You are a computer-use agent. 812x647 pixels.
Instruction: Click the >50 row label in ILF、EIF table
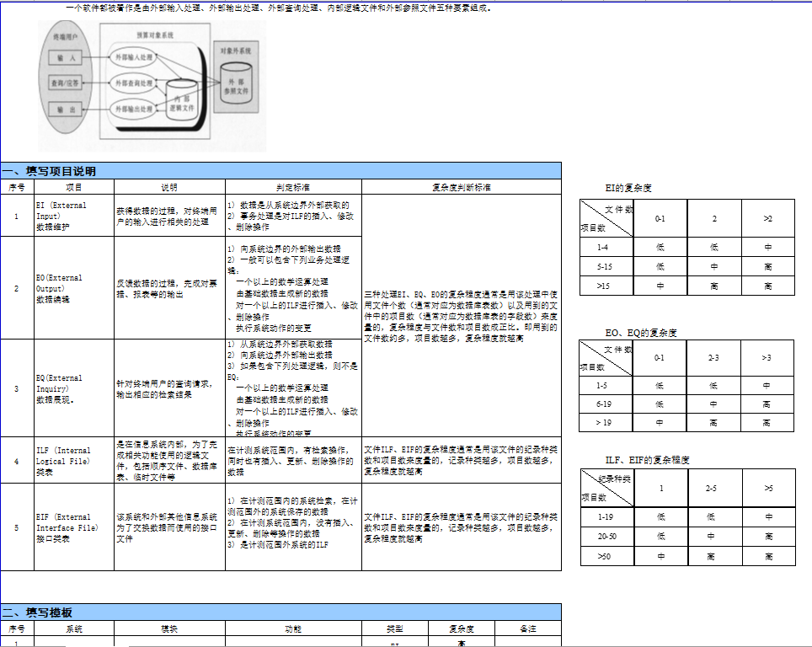point(608,554)
